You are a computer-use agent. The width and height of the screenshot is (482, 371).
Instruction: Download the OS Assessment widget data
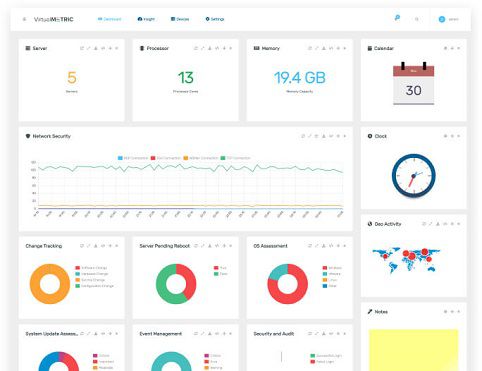tap(324, 246)
